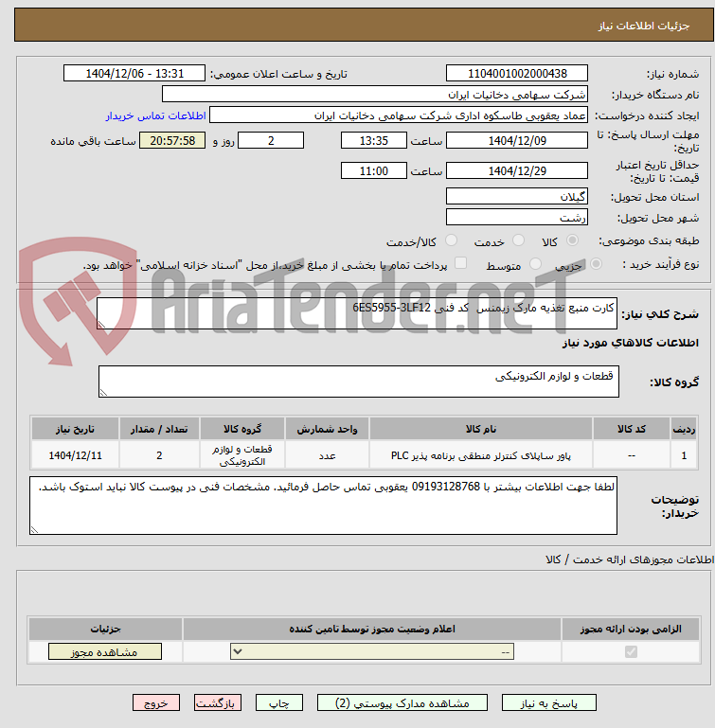
Task: Click the بازگشت back button
Action: (218, 703)
